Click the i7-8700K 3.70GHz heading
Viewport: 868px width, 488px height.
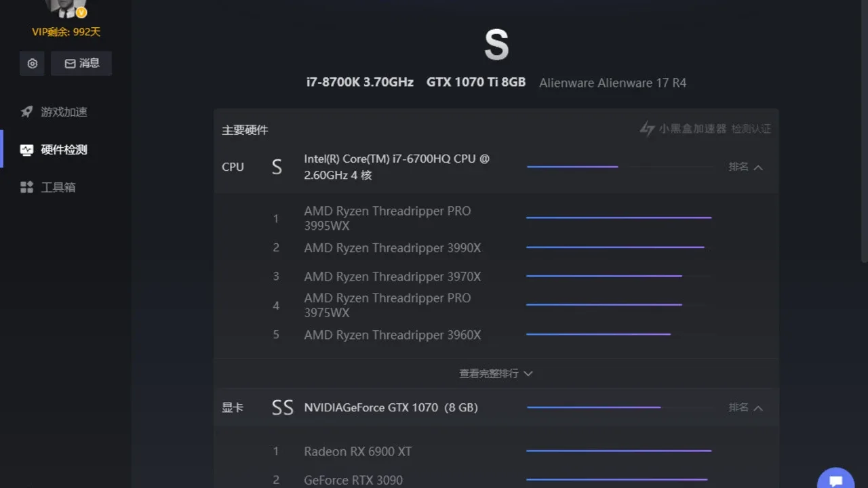(x=360, y=83)
